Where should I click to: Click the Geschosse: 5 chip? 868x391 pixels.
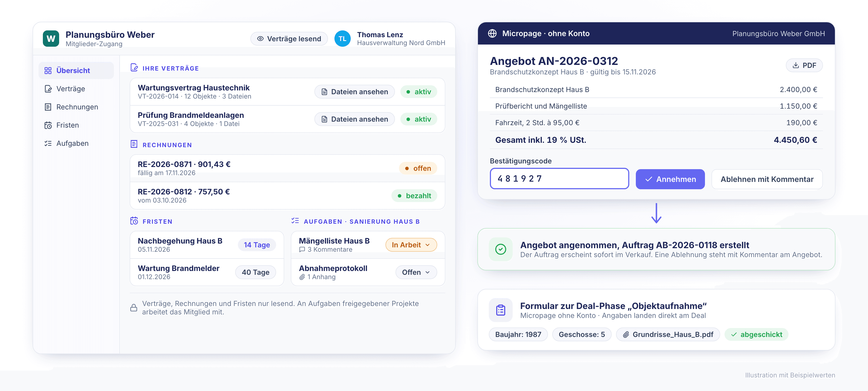point(582,334)
